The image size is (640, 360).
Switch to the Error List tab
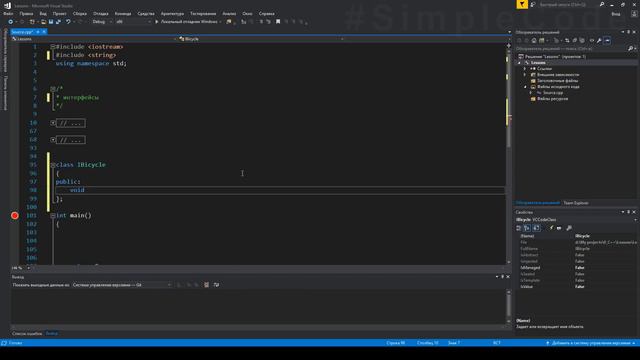(27, 333)
